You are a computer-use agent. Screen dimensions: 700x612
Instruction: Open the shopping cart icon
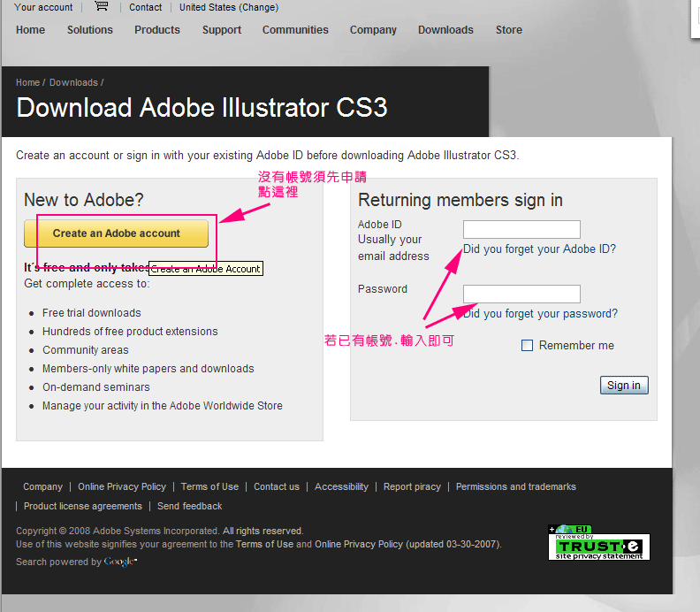click(102, 6)
